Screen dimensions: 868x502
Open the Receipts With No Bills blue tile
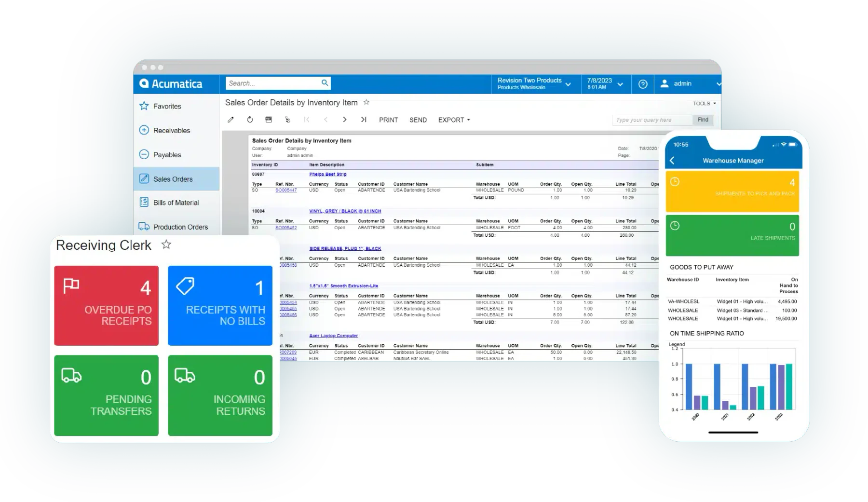click(x=220, y=305)
